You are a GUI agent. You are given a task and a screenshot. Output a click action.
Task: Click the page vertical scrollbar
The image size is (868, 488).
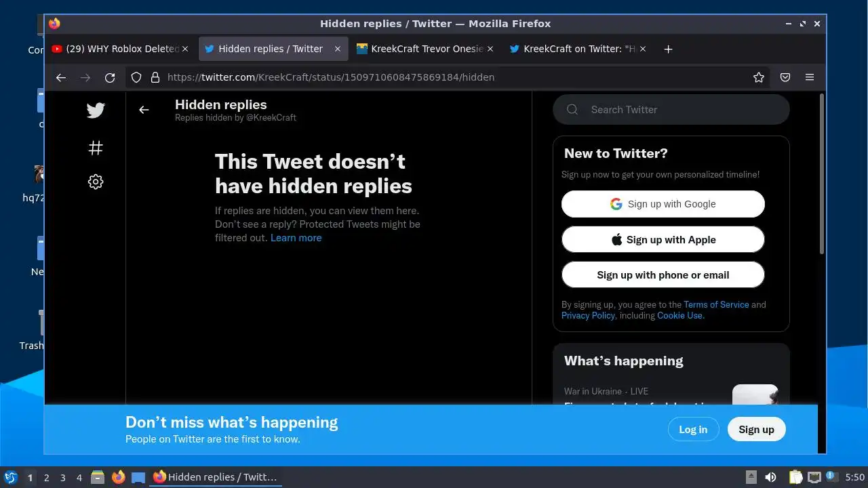point(823,174)
